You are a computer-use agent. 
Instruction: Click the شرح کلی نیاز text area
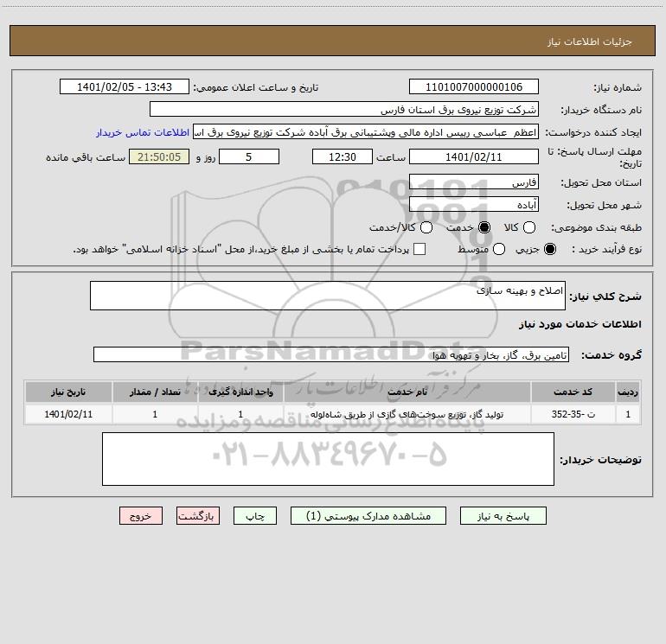[328, 296]
